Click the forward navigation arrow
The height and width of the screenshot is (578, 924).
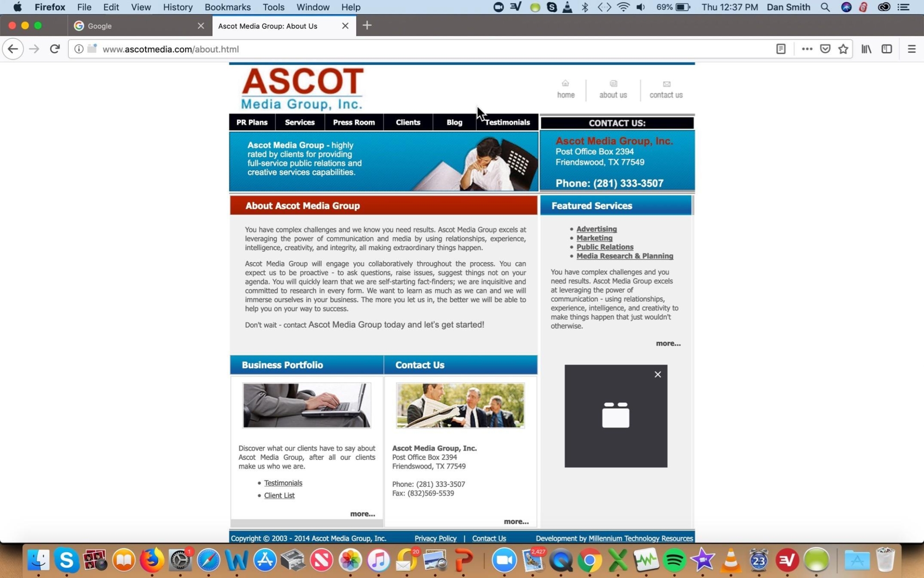pyautogui.click(x=34, y=49)
